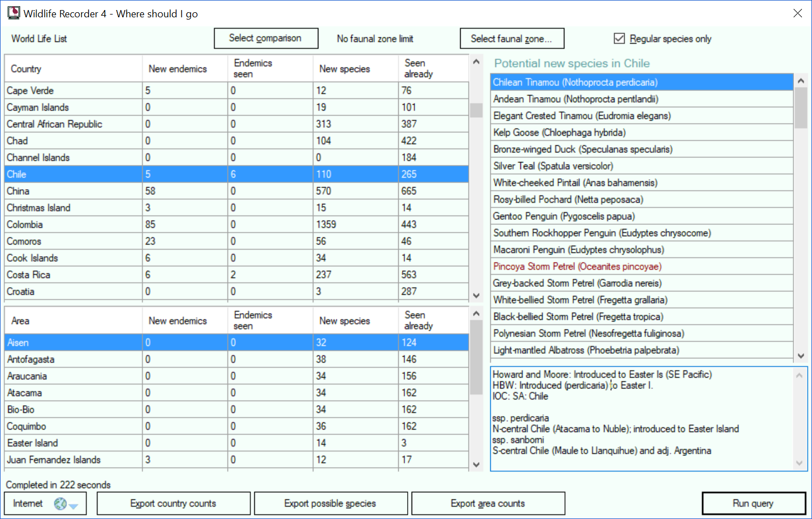Open the Select faunal zone dialog
Viewport: 812px width, 519px height.
click(x=512, y=39)
